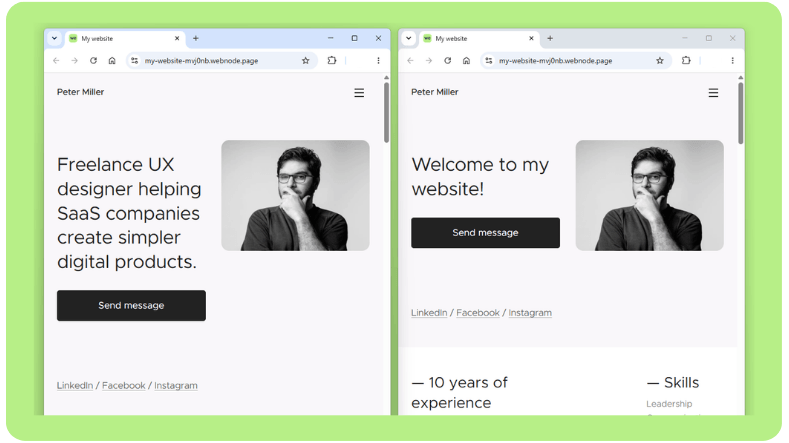Screen dimensions: 789x443
Task: Open site info icon in left browser address bar
Action: coord(134,60)
